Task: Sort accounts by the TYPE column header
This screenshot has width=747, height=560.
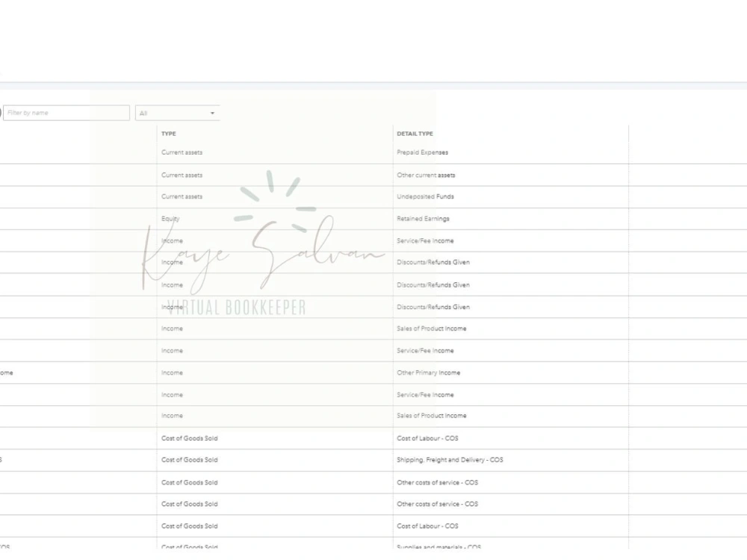Action: (x=169, y=134)
